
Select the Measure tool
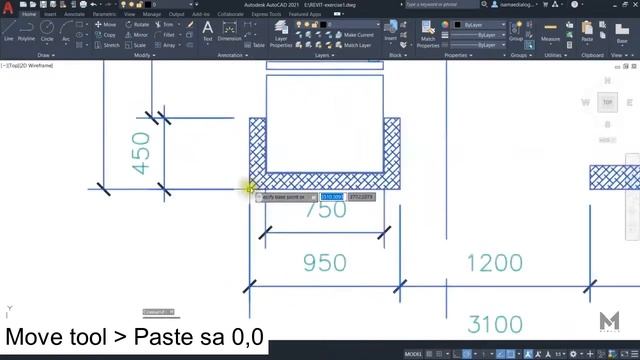[550, 32]
